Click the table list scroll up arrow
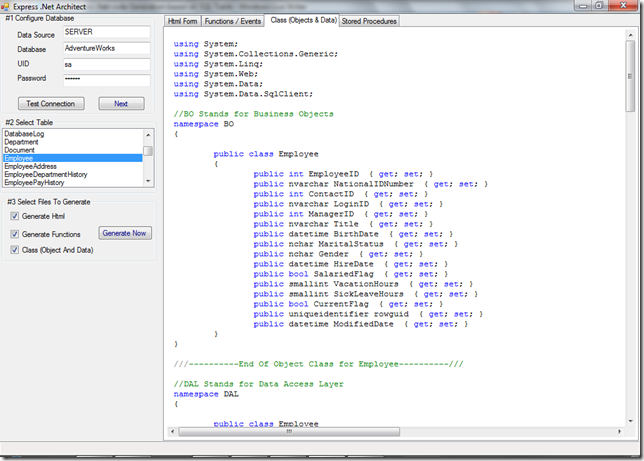The height and width of the screenshot is (461, 644). coord(148,134)
